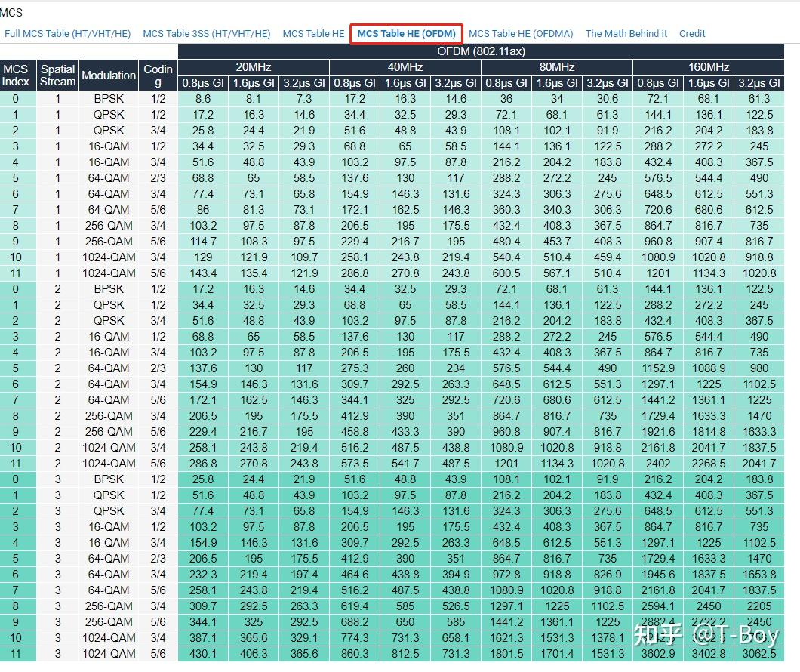
Task: Click the cell showing 1653.8
Action: click(759, 575)
